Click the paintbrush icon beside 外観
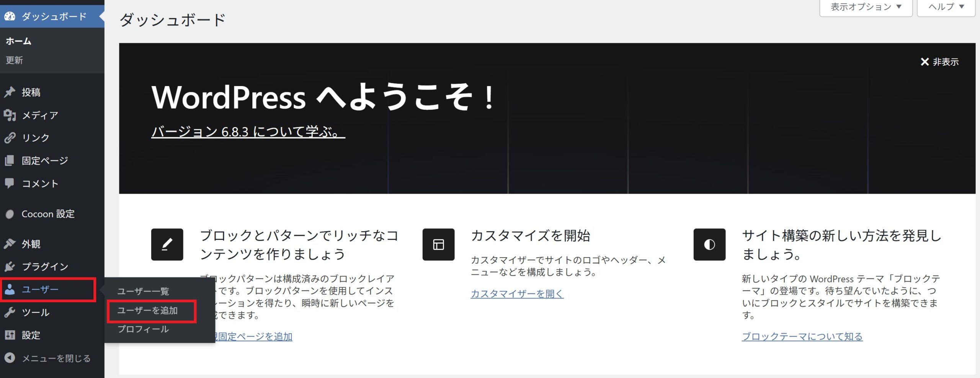This screenshot has width=980, height=378. click(10, 244)
